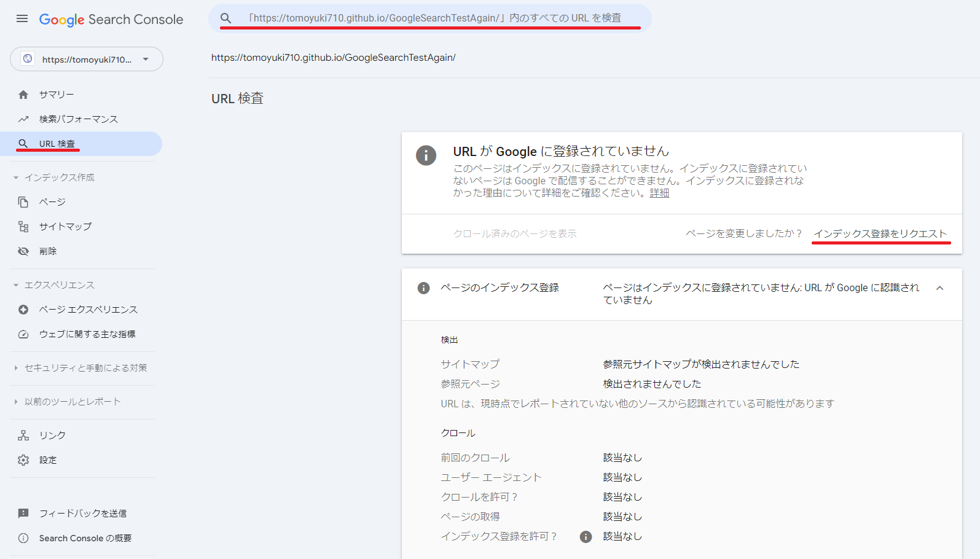This screenshot has height=559, width=980.
Task: Open the ページ index report
Action: [81, 202]
